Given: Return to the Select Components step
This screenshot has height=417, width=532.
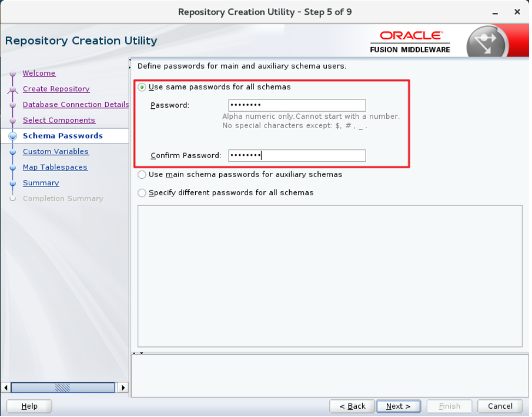Looking at the screenshot, I should coord(59,120).
